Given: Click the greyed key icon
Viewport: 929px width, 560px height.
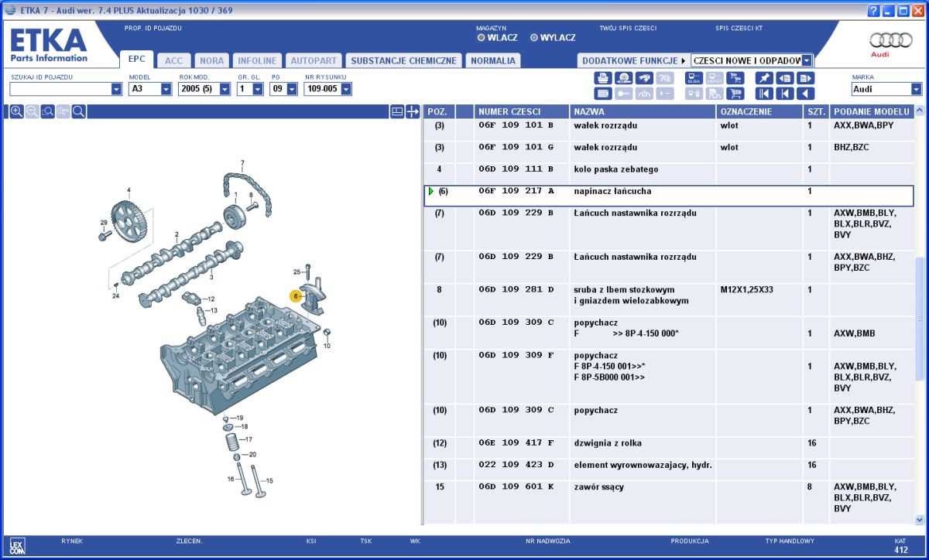Looking at the screenshot, I should coord(624,94).
